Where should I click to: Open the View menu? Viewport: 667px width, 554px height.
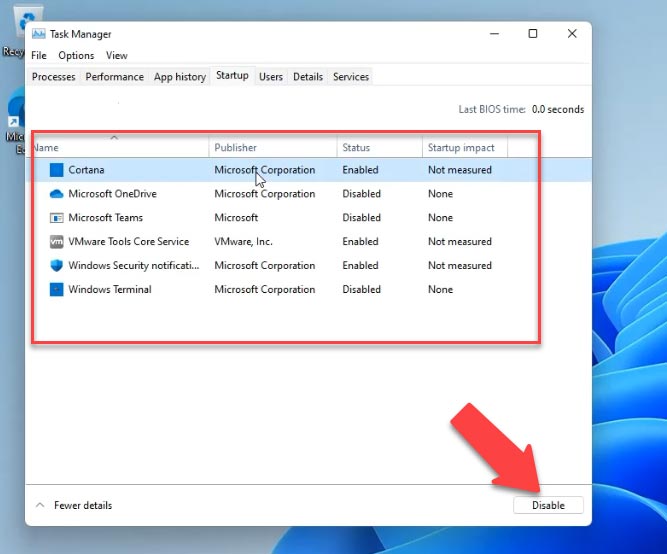click(117, 55)
